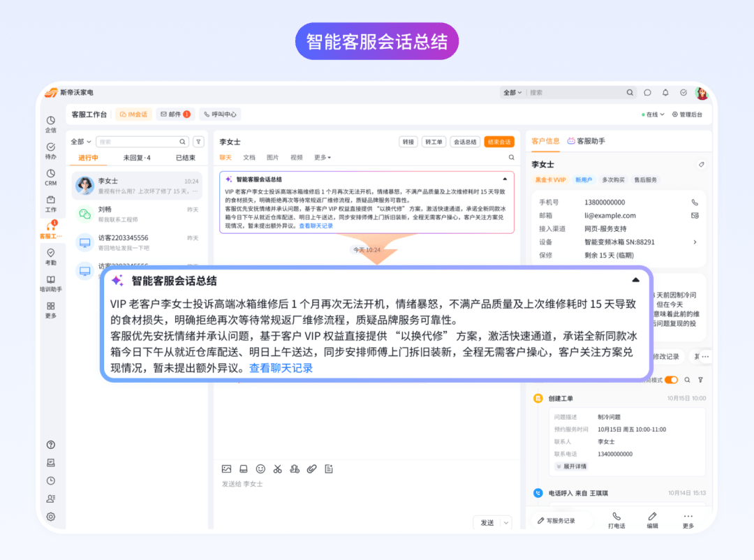Click the orange 结束会话 button
This screenshot has width=754, height=560.
tap(498, 142)
